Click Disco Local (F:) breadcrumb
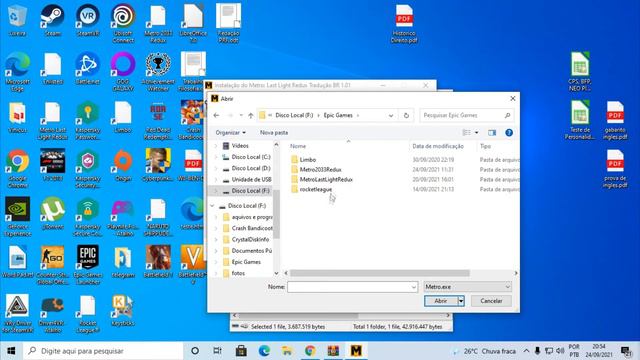This screenshot has height=360, width=640. 294,116
